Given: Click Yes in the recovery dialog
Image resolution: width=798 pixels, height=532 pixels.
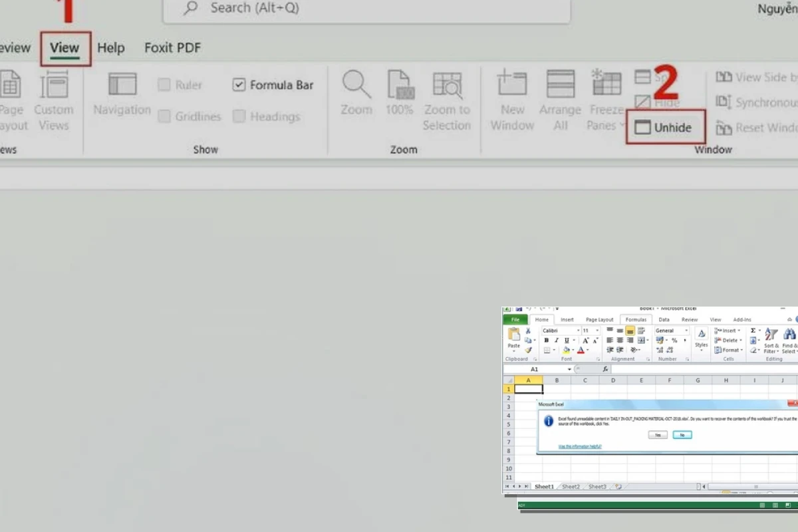Looking at the screenshot, I should [657, 434].
